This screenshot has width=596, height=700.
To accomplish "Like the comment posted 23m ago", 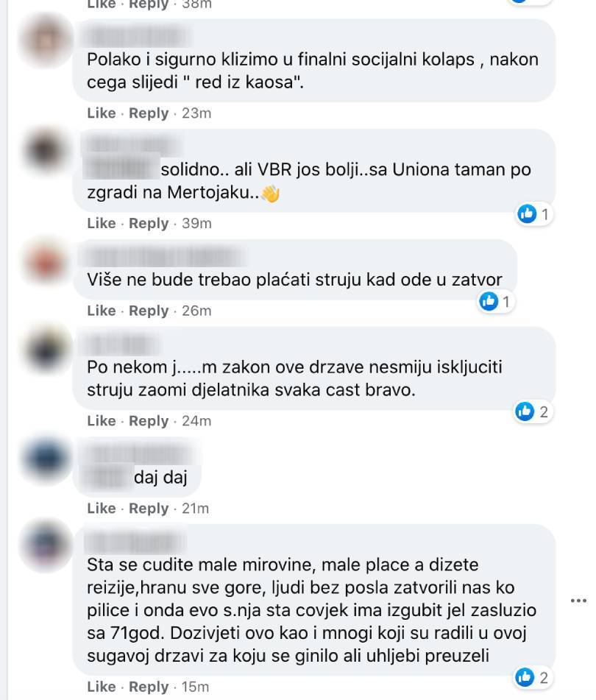I will click(x=102, y=113).
